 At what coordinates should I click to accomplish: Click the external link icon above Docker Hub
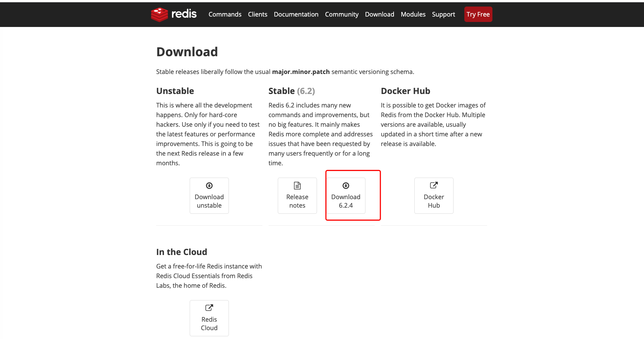(x=434, y=185)
